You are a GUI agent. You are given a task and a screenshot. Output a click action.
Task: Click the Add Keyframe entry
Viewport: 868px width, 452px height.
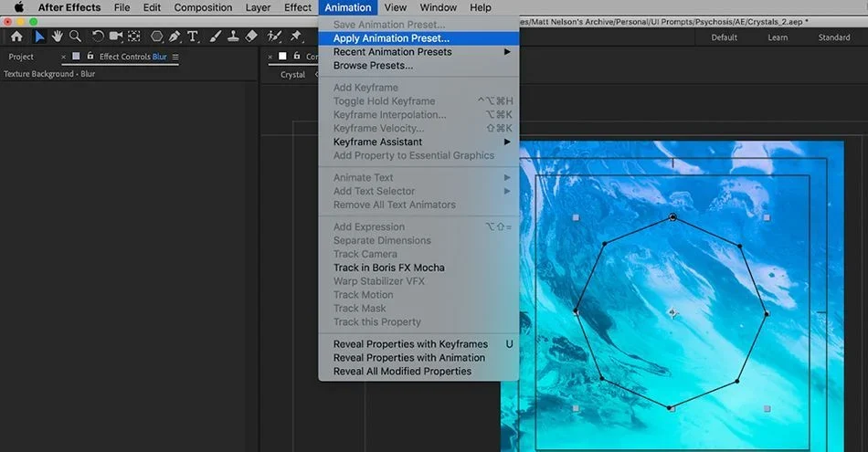[418, 88]
